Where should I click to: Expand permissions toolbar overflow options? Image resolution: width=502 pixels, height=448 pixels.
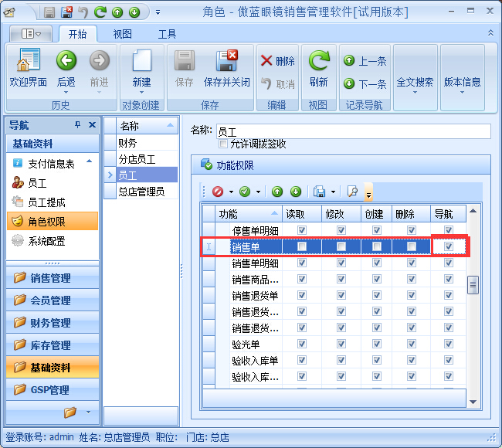[x=368, y=192]
